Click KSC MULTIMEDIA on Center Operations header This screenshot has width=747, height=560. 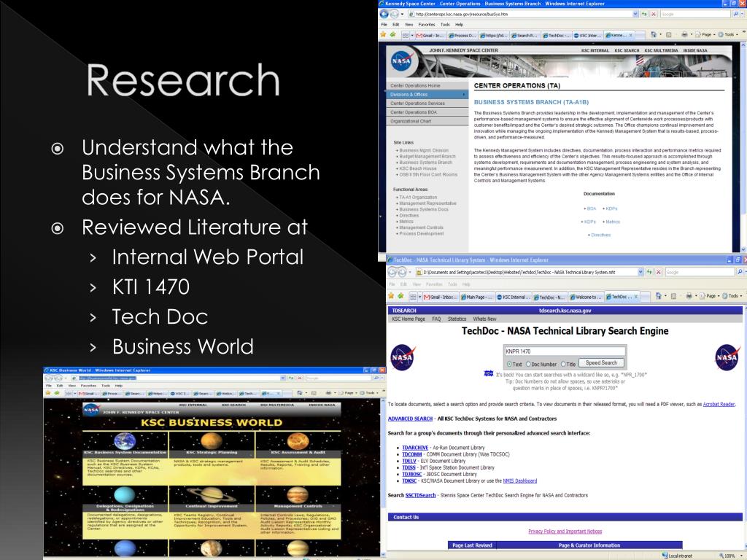661,50
